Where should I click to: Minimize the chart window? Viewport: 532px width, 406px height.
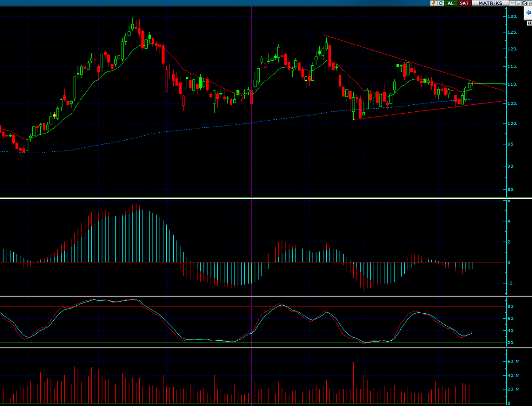point(518,3)
